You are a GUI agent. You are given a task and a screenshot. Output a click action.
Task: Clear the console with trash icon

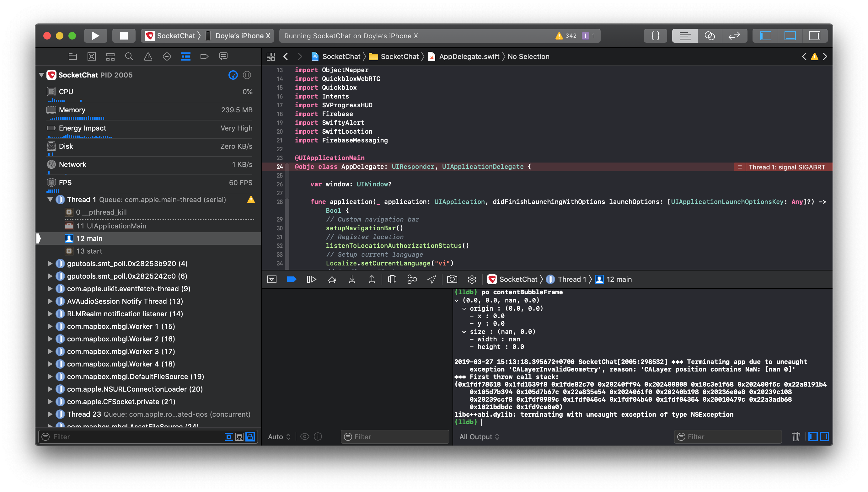tap(796, 436)
